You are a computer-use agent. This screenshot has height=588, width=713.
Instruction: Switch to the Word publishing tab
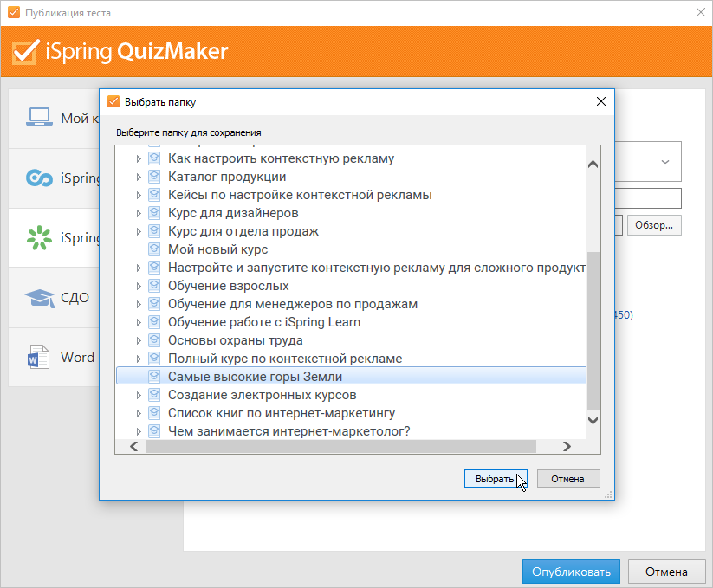[x=54, y=357]
